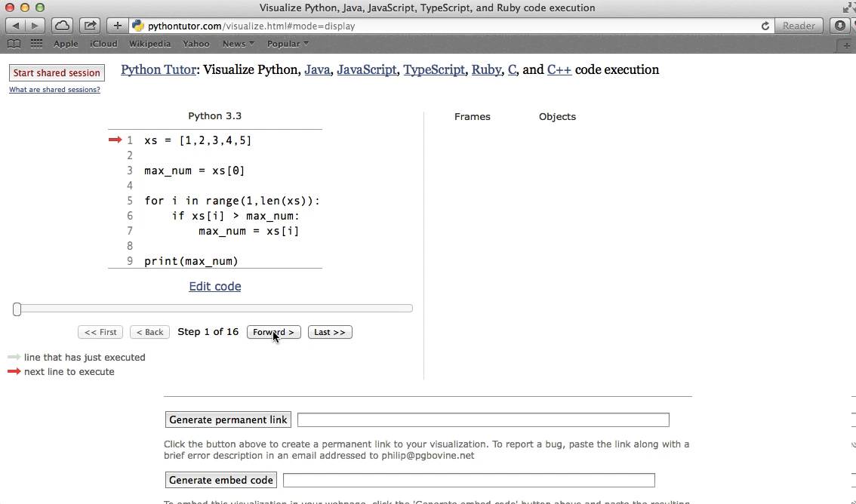Open 'What are shared sessions?' link

(54, 90)
